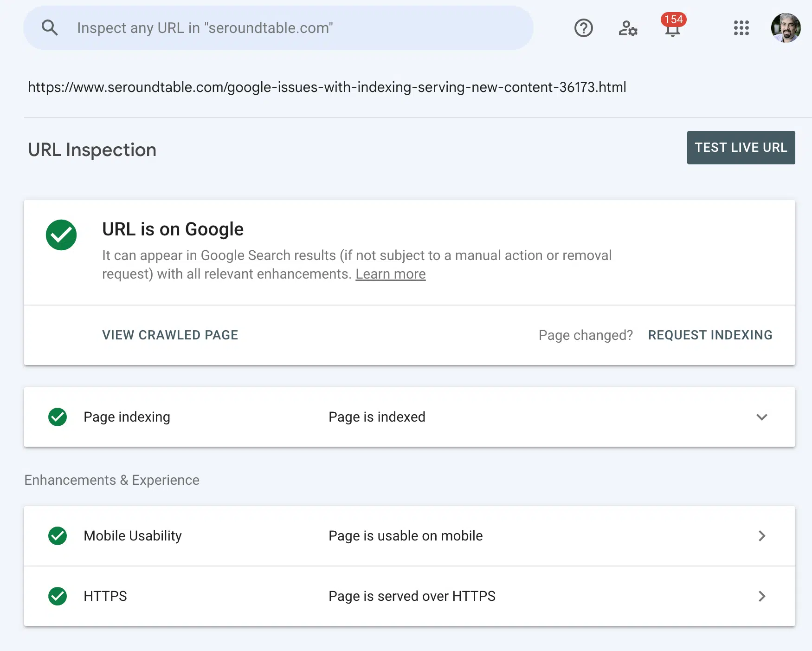Open Mobile Usability details arrow
This screenshot has width=812, height=651.
point(761,536)
